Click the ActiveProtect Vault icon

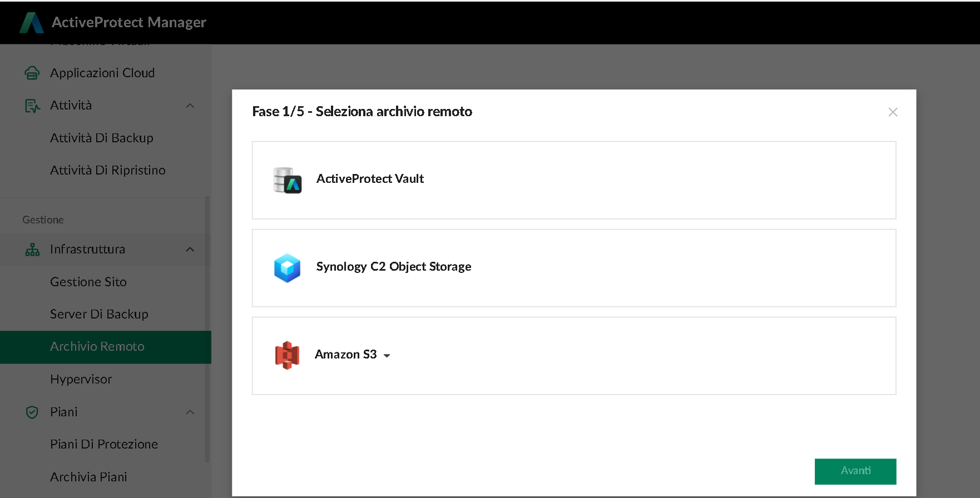pyautogui.click(x=288, y=180)
